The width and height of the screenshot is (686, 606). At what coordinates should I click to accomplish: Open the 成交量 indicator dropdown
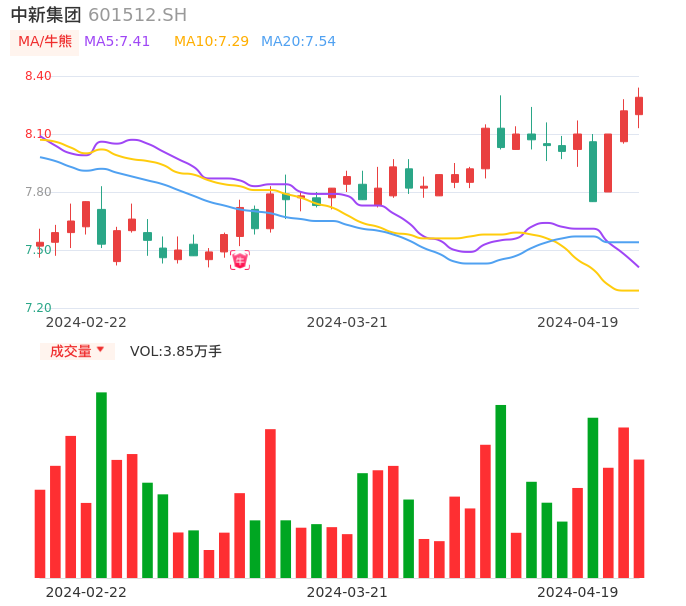[77, 351]
